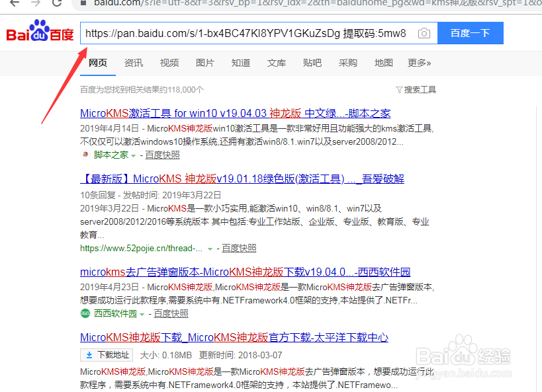Open the 更多» menu

[x=419, y=63]
